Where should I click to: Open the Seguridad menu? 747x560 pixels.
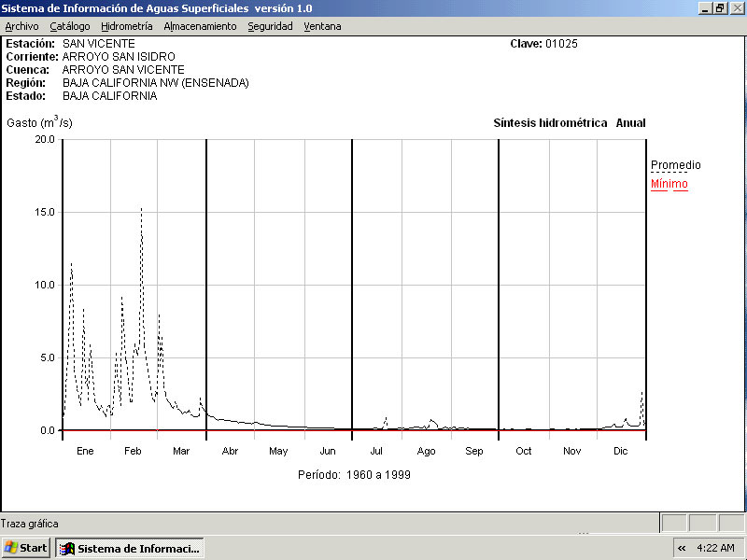[x=270, y=26]
